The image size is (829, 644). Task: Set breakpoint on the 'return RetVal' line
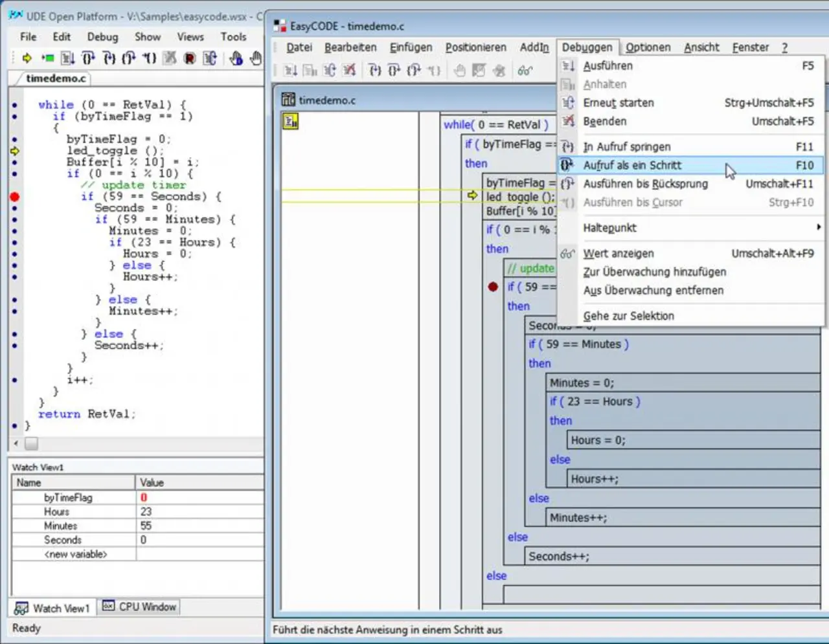point(14,414)
